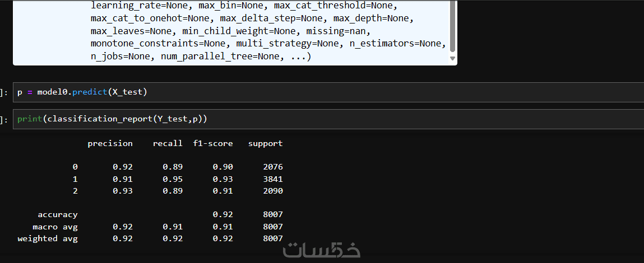The width and height of the screenshot is (644, 263).
Task: Click the recall column header
Action: [x=168, y=143]
